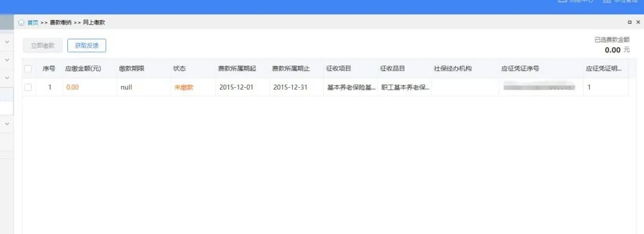Click the 费款缴纳 breadcrumb item

(x=60, y=23)
